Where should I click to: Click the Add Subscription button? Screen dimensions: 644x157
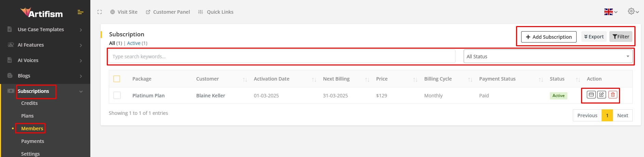(549, 37)
